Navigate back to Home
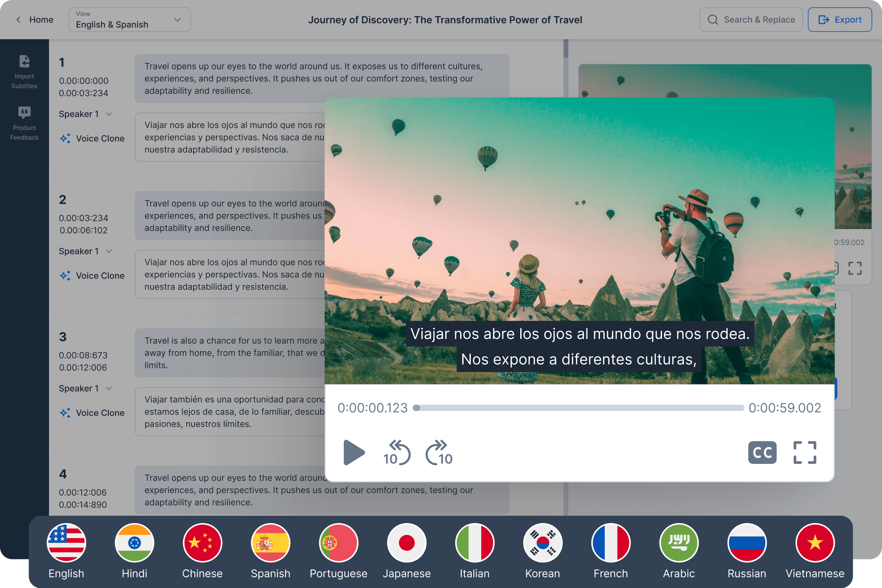The width and height of the screenshot is (882, 588). pos(35,19)
